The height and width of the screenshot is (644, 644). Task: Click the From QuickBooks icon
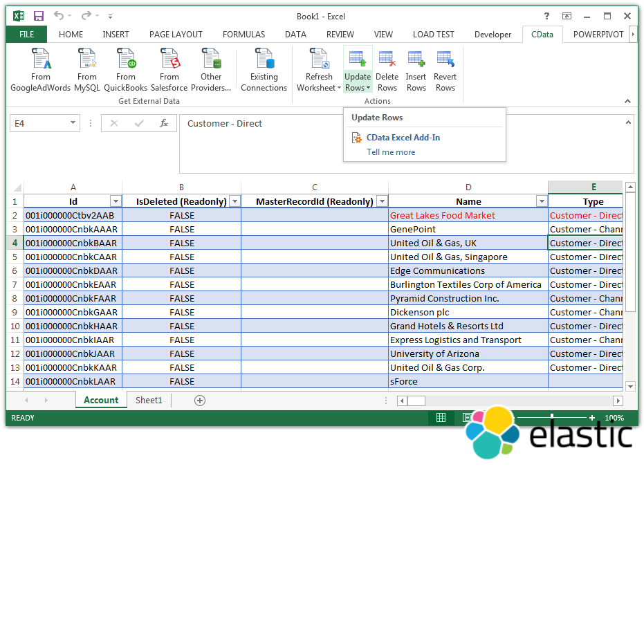(126, 58)
